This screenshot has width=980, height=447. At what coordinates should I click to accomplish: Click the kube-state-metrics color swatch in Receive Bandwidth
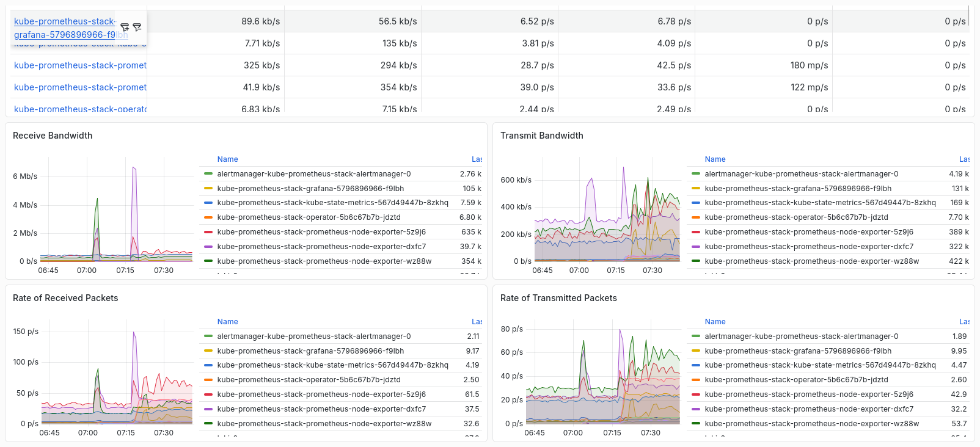pos(208,203)
